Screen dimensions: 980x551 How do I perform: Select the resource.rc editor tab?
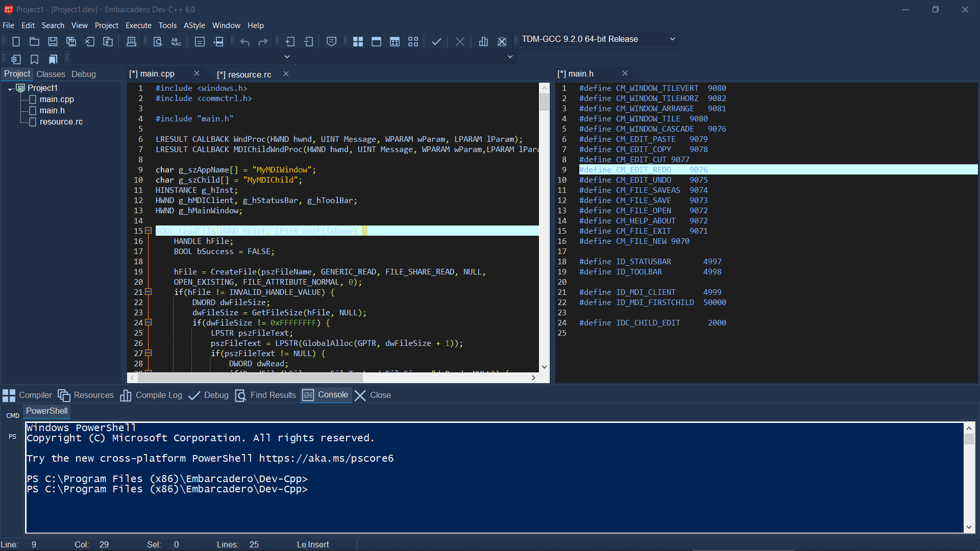(244, 74)
